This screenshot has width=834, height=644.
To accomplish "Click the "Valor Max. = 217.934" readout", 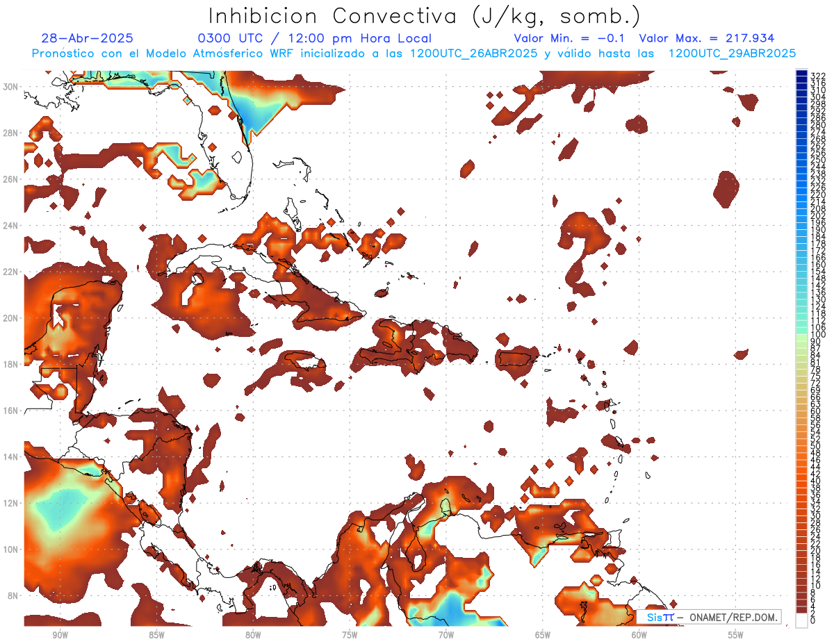I will [706, 39].
